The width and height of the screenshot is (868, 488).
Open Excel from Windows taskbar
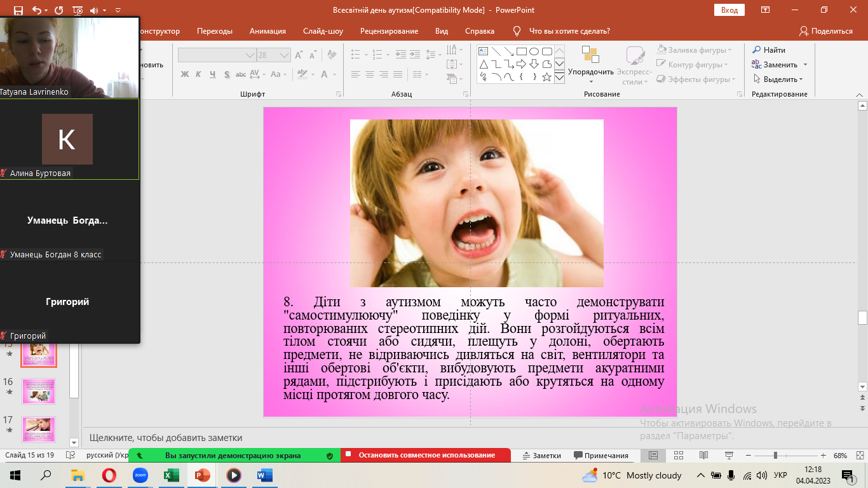click(x=171, y=475)
